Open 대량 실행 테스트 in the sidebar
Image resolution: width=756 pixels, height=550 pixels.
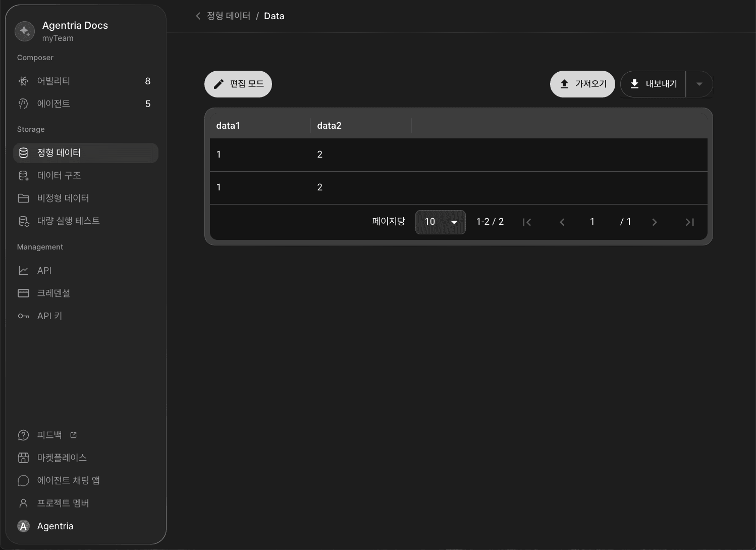pyautogui.click(x=86, y=221)
